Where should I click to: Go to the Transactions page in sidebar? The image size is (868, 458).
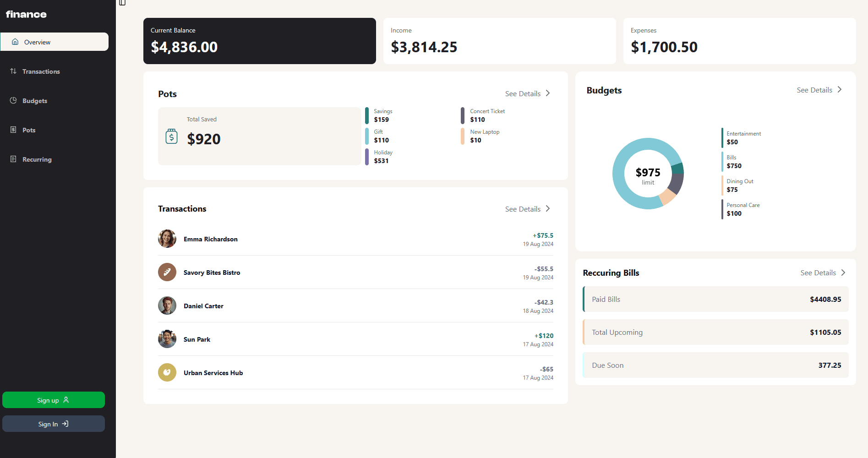(x=41, y=71)
